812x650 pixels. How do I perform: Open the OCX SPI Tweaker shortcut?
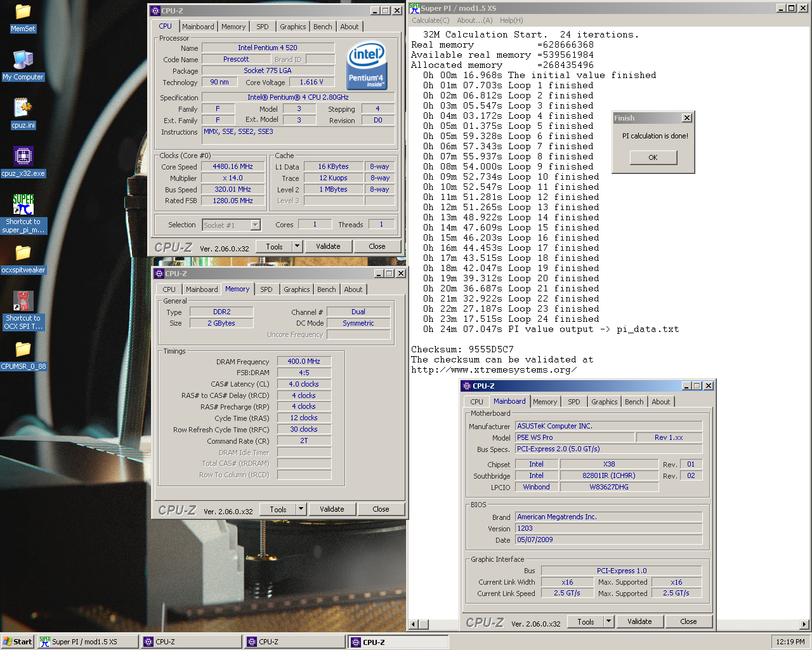(x=23, y=310)
